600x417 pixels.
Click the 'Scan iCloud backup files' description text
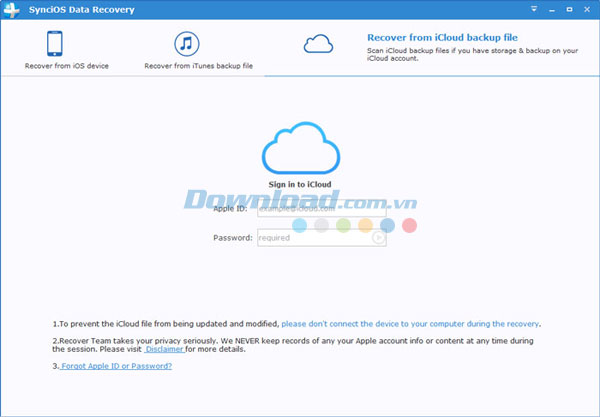point(473,54)
